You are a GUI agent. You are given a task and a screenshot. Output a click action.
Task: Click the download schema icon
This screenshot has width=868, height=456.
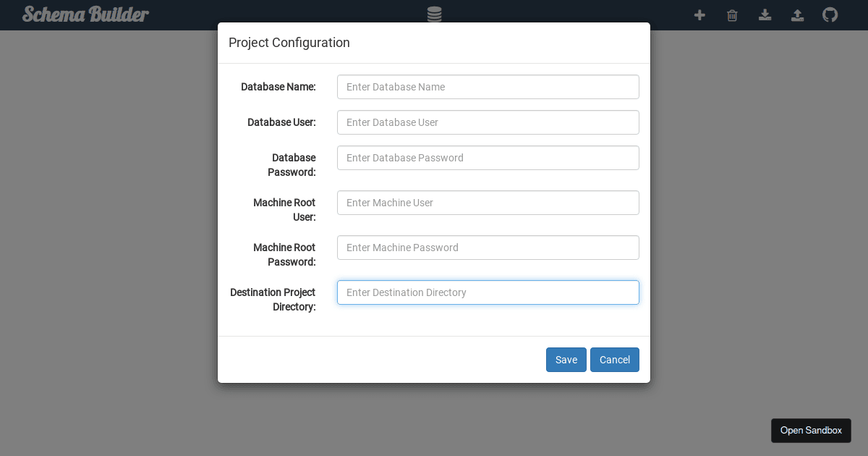point(765,15)
